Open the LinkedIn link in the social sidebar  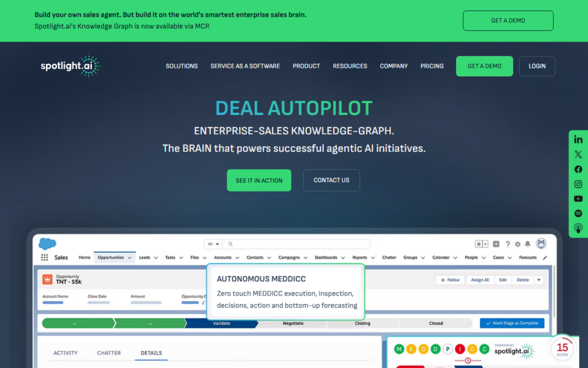[x=578, y=139]
